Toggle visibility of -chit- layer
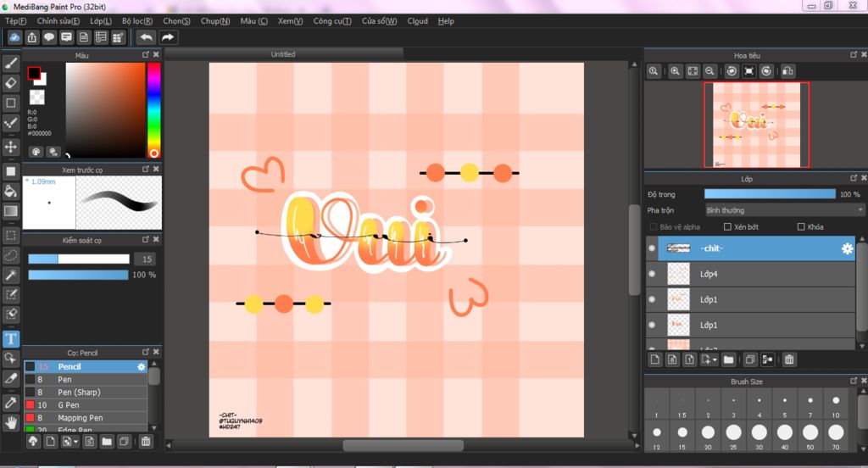 tap(652, 248)
